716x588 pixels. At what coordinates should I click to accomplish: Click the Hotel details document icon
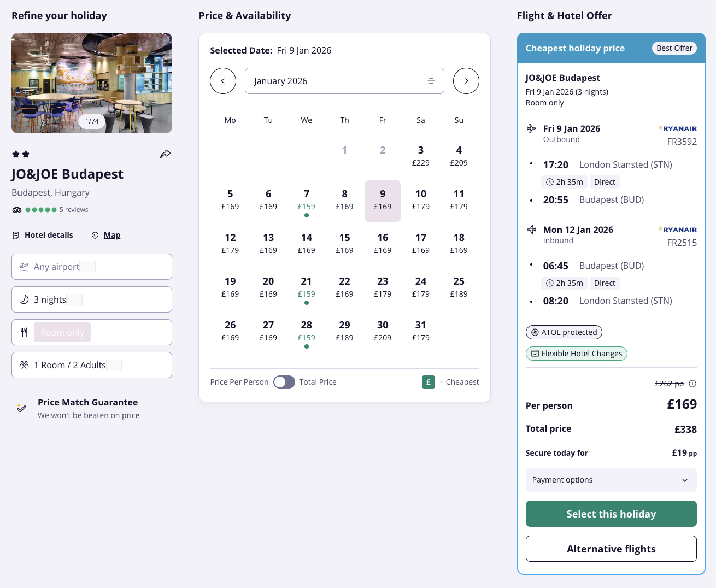coord(16,236)
